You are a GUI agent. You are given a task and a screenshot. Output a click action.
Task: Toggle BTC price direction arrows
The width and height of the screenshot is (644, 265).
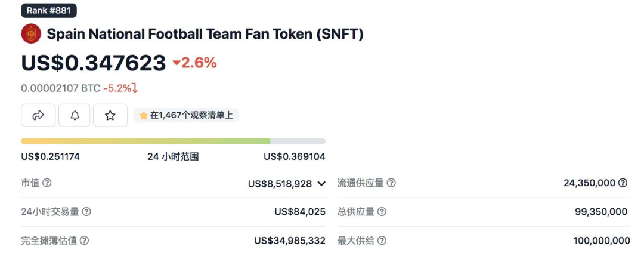click(x=135, y=88)
